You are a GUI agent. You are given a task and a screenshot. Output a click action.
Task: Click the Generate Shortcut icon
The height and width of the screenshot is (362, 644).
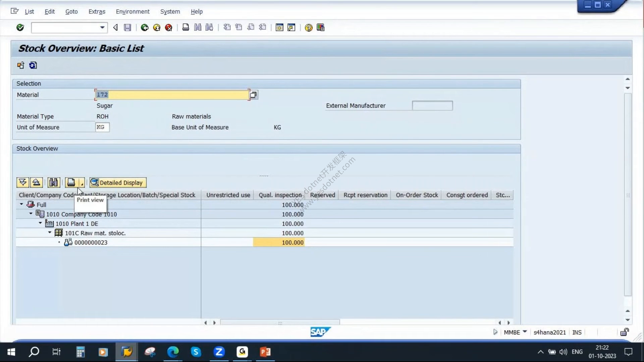click(291, 27)
